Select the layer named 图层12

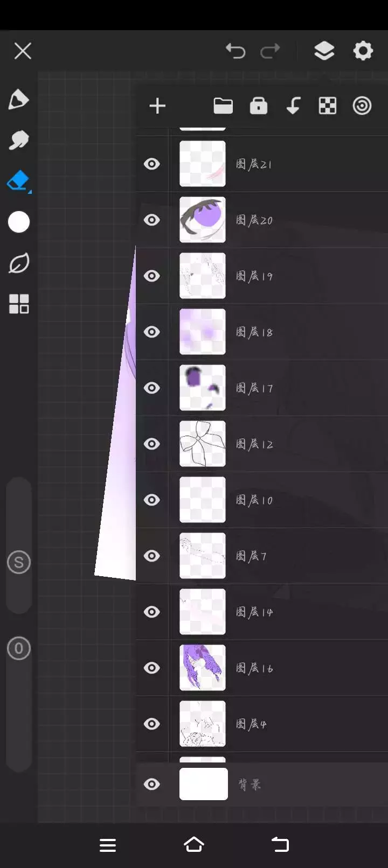click(262, 444)
